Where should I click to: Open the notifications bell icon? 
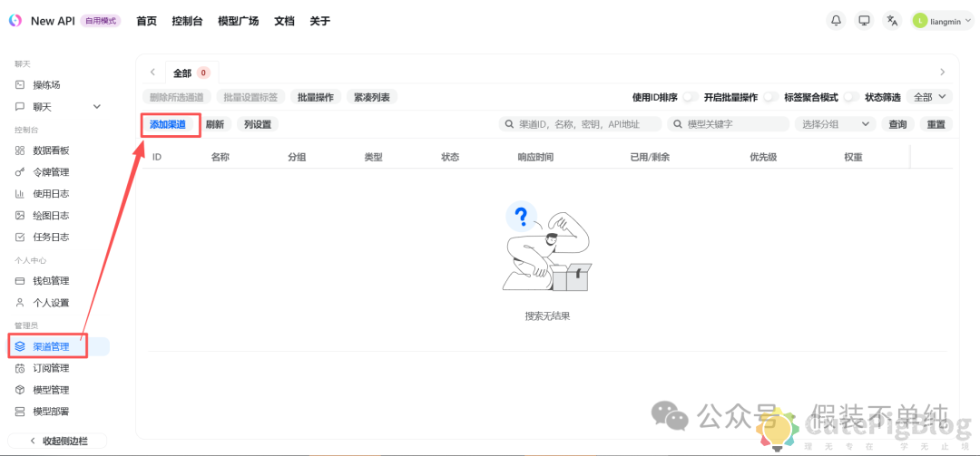(836, 21)
